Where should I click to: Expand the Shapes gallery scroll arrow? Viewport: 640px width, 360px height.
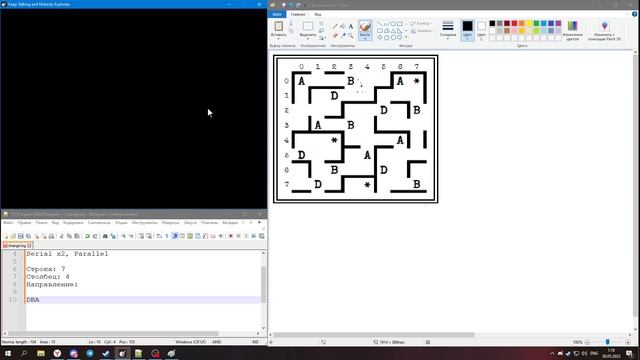click(406, 38)
